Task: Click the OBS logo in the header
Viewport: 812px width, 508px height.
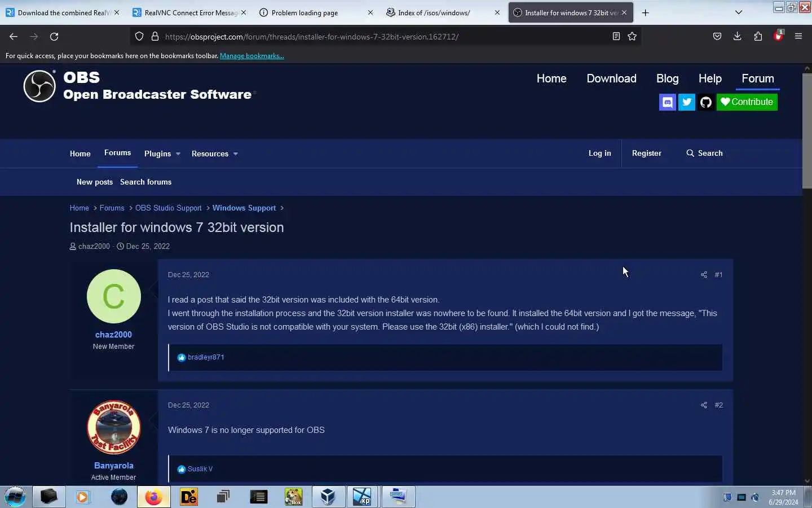Action: (39, 86)
